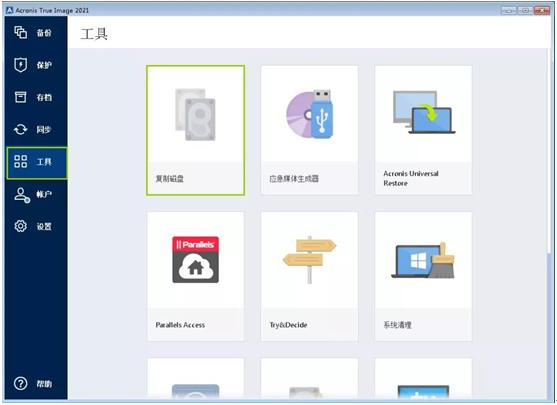Click the 应急媒体生成器 tile label
Screen dimensions: 557x405
[294, 179]
